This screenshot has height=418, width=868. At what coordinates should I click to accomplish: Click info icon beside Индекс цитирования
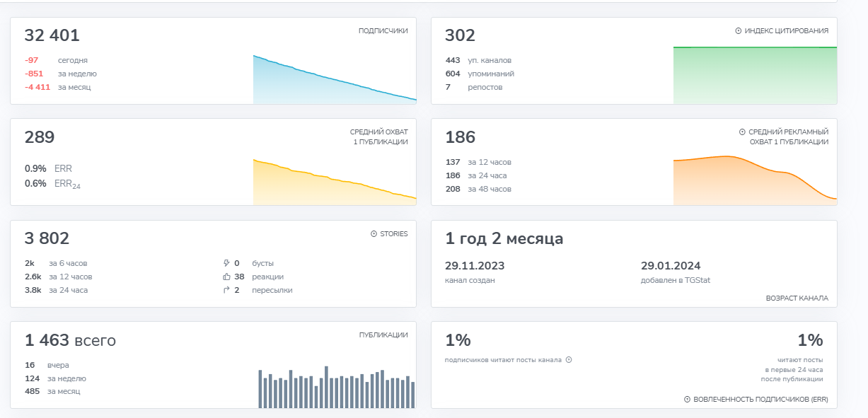tap(739, 31)
